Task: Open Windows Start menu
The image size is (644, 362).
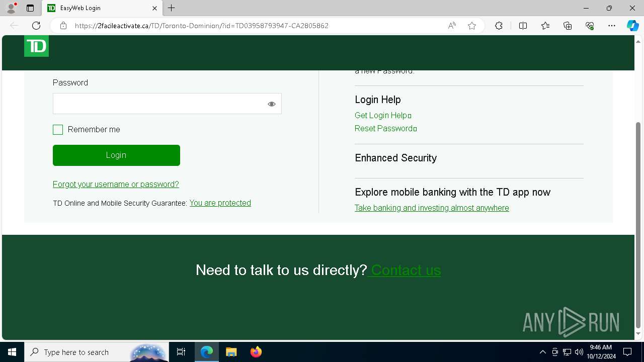Action: tap(12, 352)
